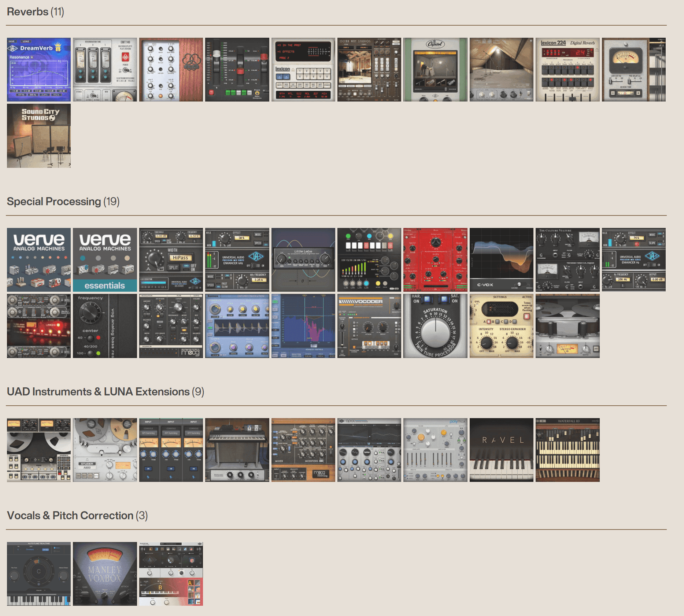
Task: Choose the EMT 140 plate reverb plugin
Action: click(x=105, y=70)
